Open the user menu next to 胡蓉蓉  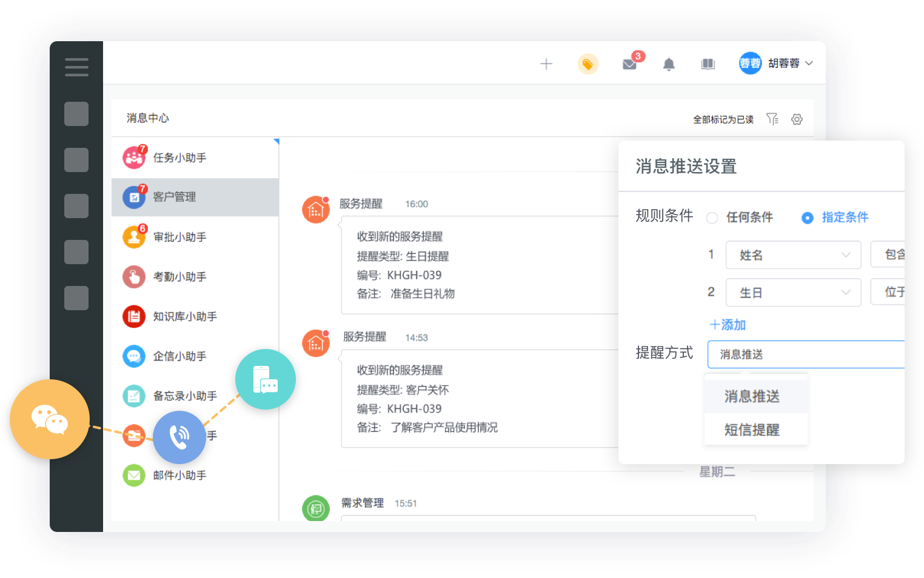tap(809, 63)
